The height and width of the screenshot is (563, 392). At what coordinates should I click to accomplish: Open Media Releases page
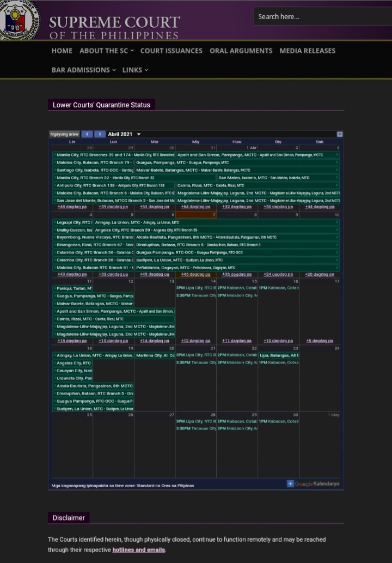click(x=307, y=51)
